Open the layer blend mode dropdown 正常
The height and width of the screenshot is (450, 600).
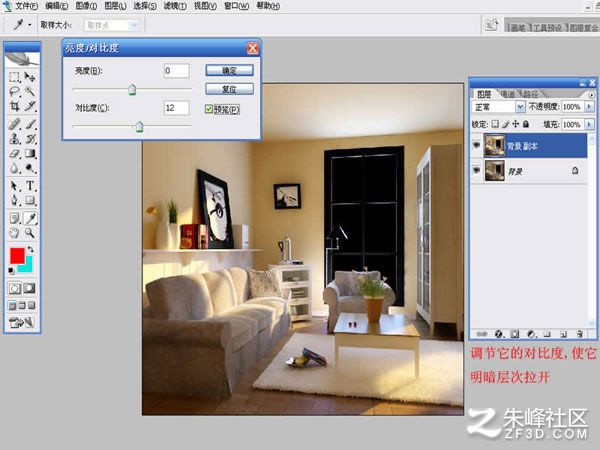pos(498,107)
